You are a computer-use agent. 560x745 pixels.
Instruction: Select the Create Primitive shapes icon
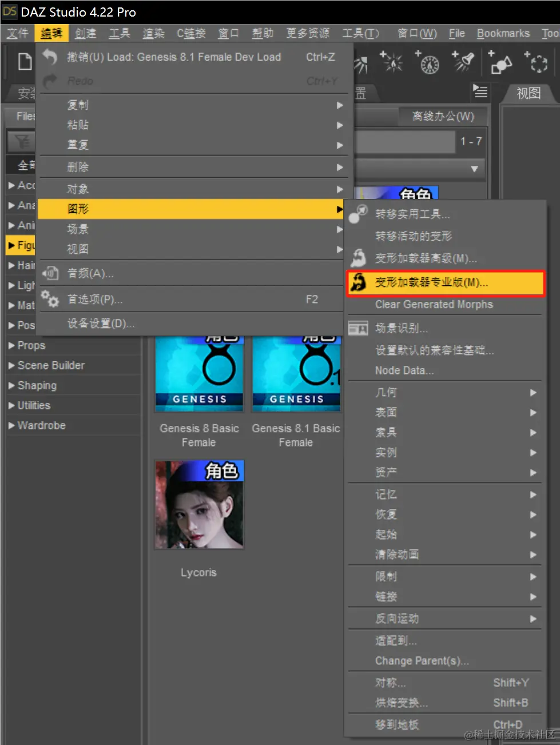click(x=501, y=64)
